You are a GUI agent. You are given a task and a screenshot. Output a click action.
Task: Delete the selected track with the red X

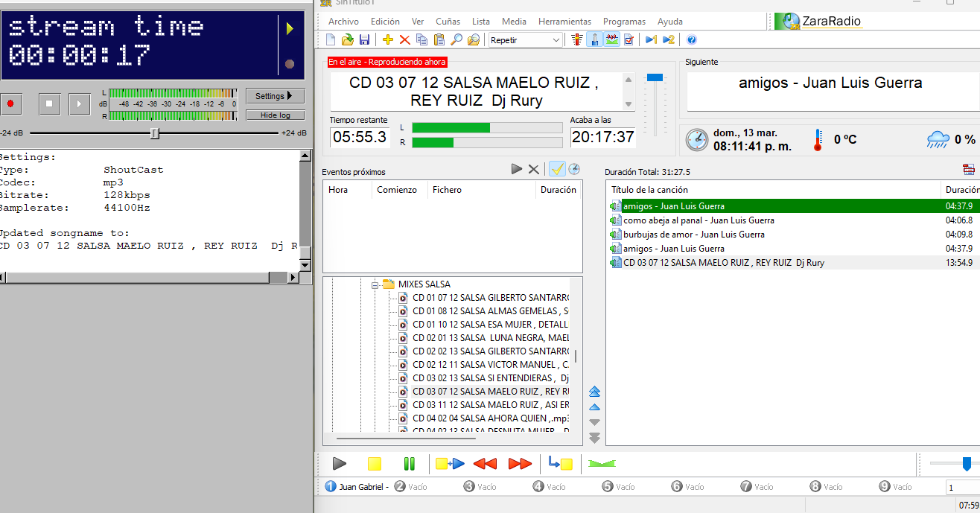(405, 39)
